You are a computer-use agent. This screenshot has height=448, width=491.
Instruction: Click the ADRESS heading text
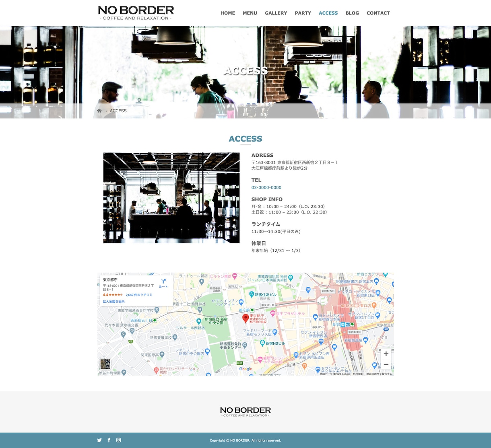(262, 155)
